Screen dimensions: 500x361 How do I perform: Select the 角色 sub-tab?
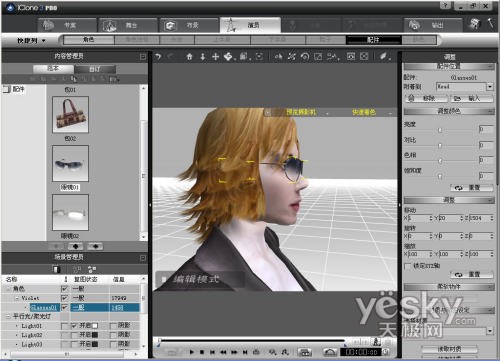point(89,40)
